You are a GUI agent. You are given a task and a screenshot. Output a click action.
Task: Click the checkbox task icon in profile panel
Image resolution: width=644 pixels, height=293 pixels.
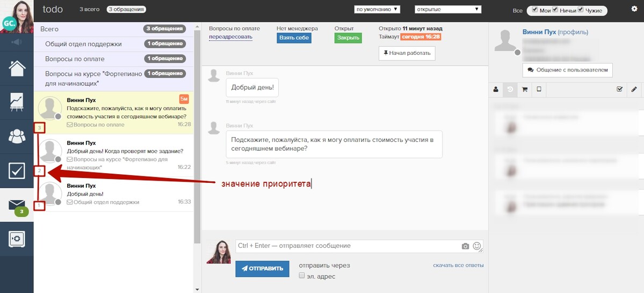[620, 89]
